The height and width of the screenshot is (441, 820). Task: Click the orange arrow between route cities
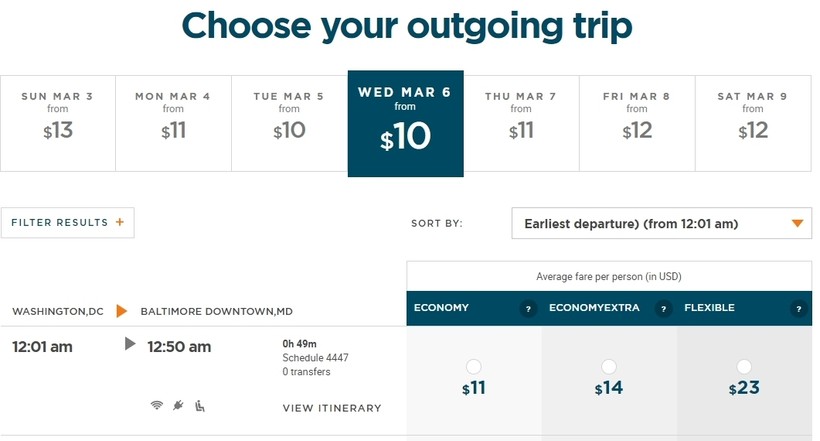tap(122, 311)
